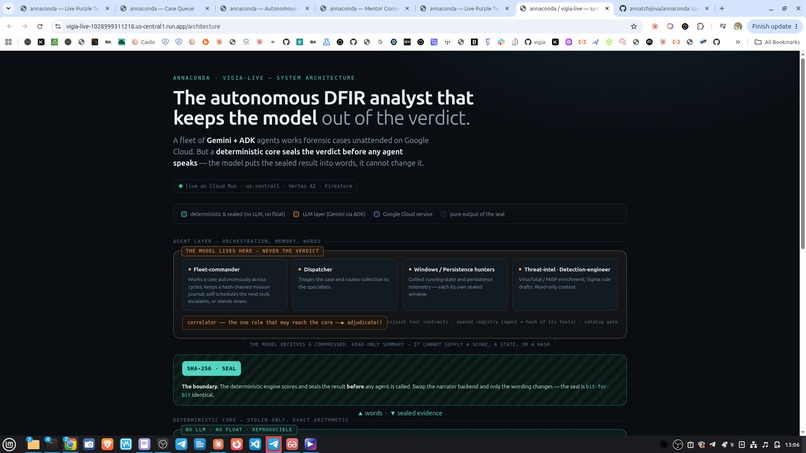
Task: Click the blue Google Cloud service legend swatch
Action: coord(377,214)
